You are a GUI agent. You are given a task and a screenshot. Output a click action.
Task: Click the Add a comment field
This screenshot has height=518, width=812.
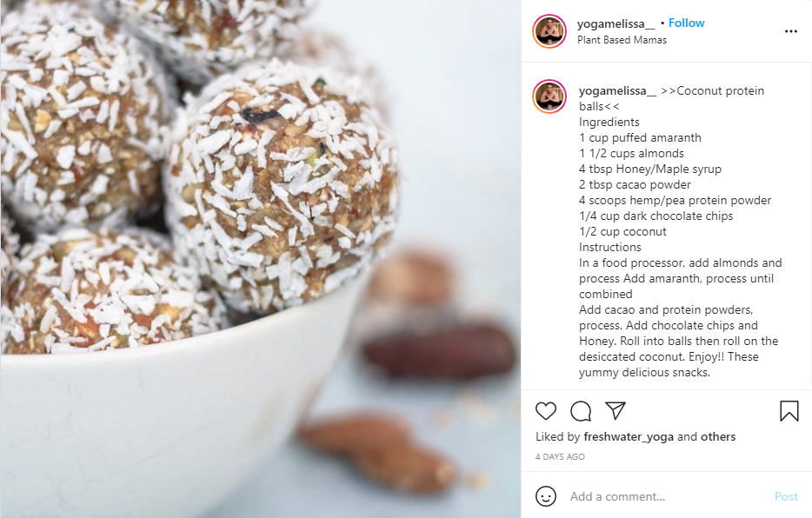click(668, 497)
